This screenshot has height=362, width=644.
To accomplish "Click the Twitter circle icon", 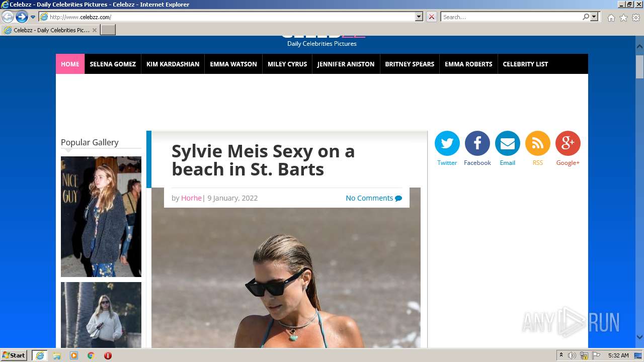I will click(x=447, y=143).
